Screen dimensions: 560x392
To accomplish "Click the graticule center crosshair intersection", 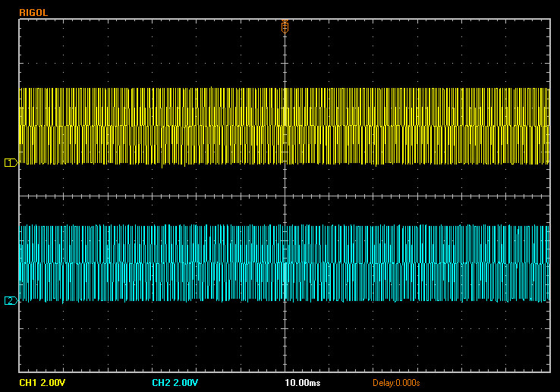I will [285, 196].
